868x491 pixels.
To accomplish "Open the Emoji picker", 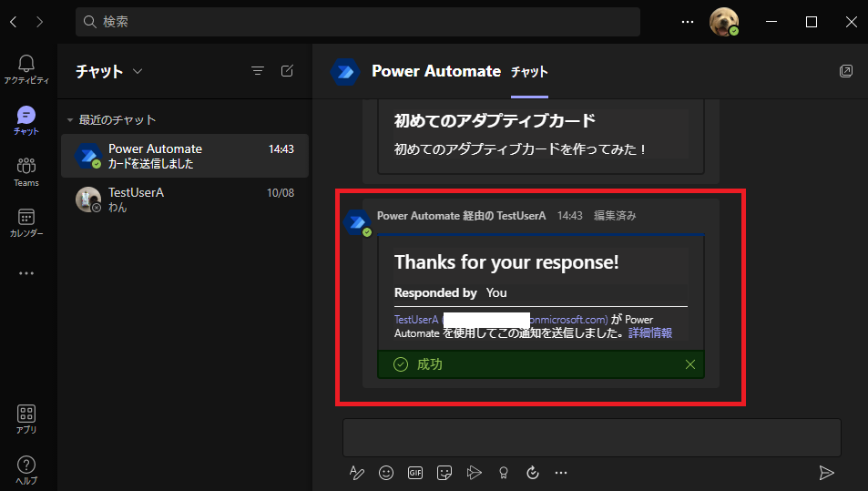I will pos(386,473).
